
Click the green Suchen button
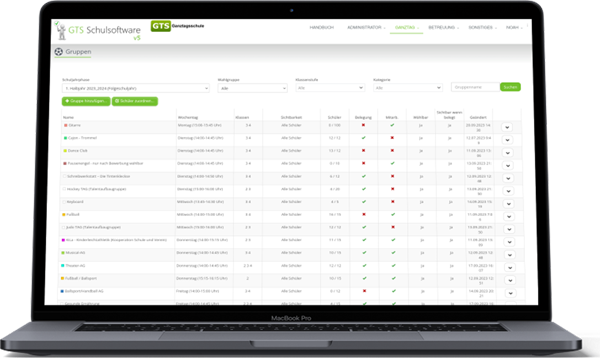(x=510, y=87)
